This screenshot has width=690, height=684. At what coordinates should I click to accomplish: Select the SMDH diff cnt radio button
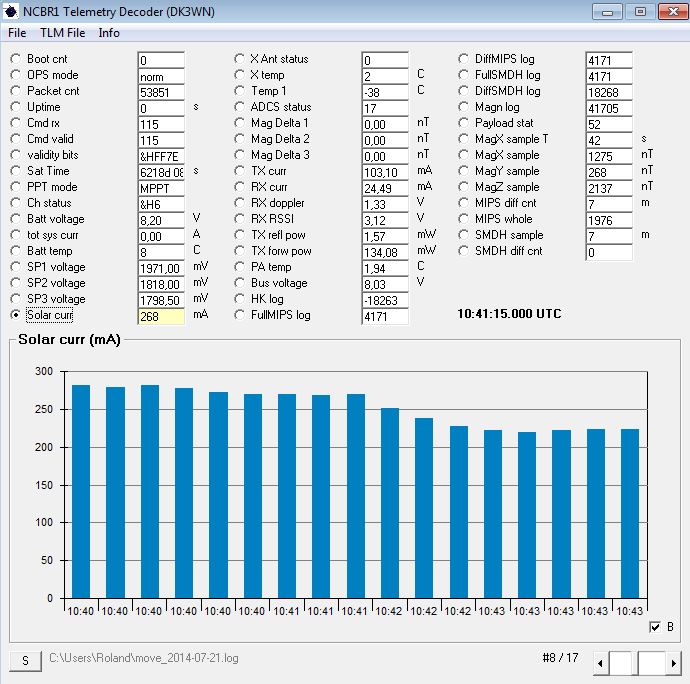pos(463,251)
